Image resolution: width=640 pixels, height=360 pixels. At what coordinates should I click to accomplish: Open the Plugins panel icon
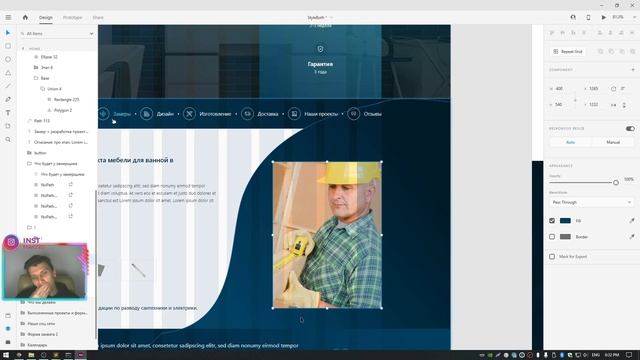(x=8, y=342)
